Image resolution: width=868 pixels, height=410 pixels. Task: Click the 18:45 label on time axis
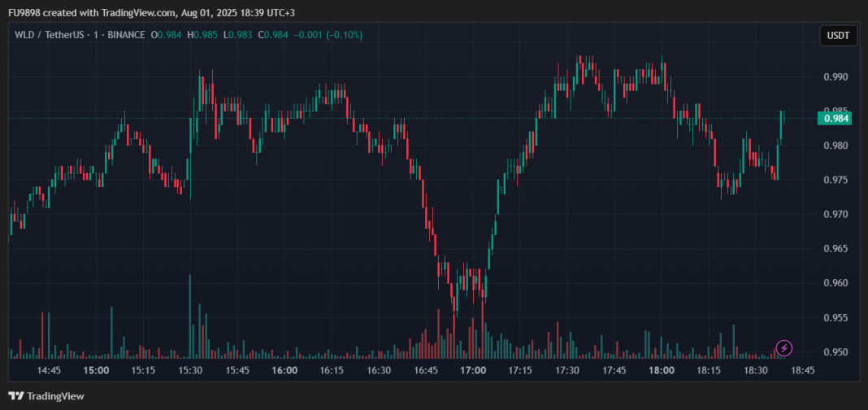pyautogui.click(x=803, y=370)
